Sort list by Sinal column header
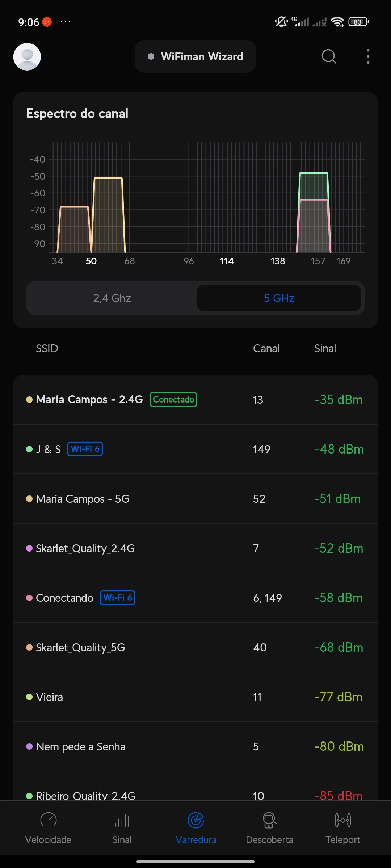The height and width of the screenshot is (868, 391). 325,349
